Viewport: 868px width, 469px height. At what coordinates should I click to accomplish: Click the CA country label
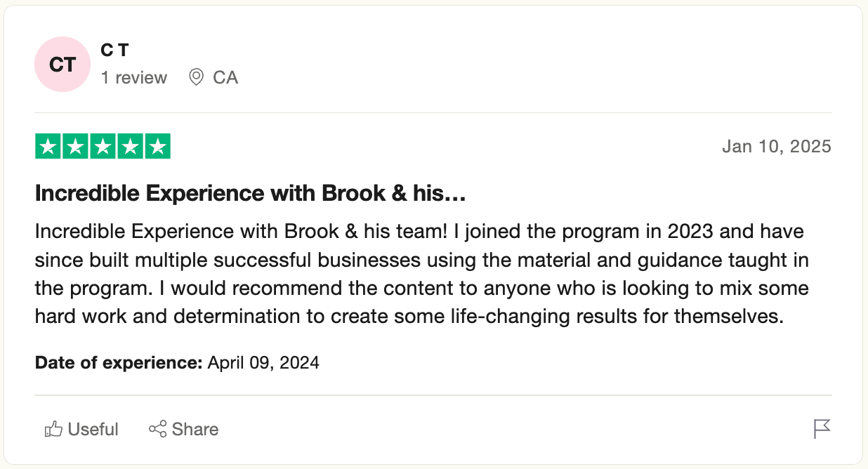[x=225, y=77]
